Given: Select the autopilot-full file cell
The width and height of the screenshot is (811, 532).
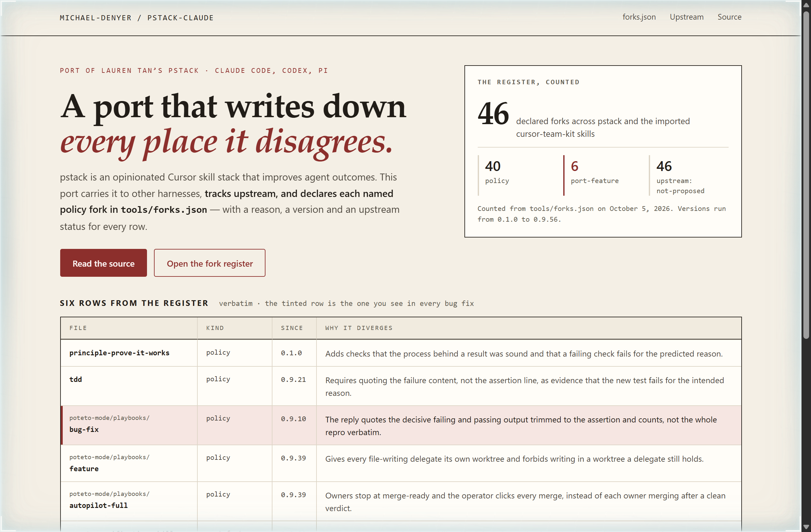Looking at the screenshot, I should coord(129,501).
